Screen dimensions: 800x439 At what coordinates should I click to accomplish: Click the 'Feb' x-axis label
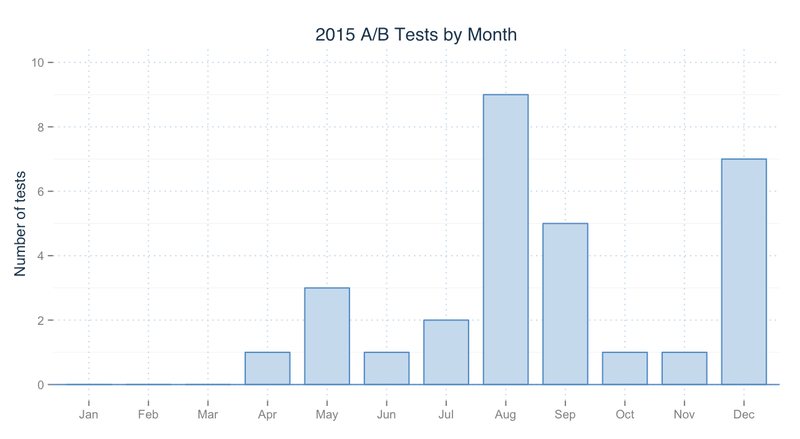click(x=148, y=414)
